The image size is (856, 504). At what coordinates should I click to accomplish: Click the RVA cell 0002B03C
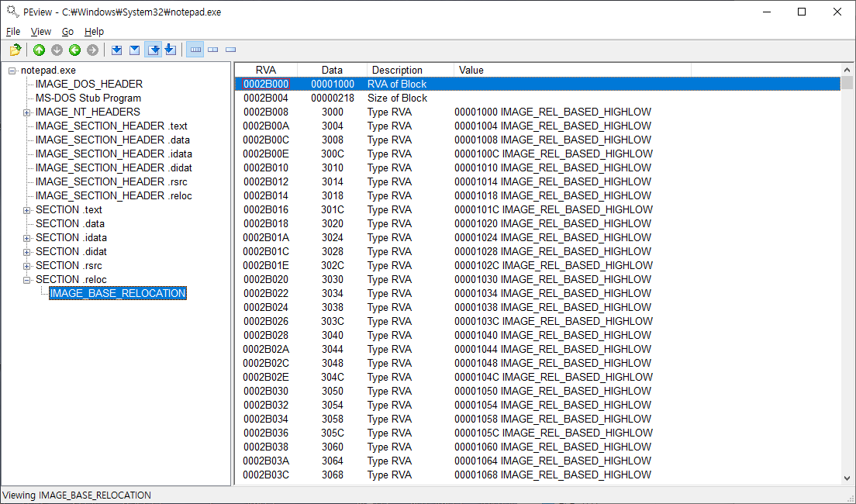pos(266,475)
